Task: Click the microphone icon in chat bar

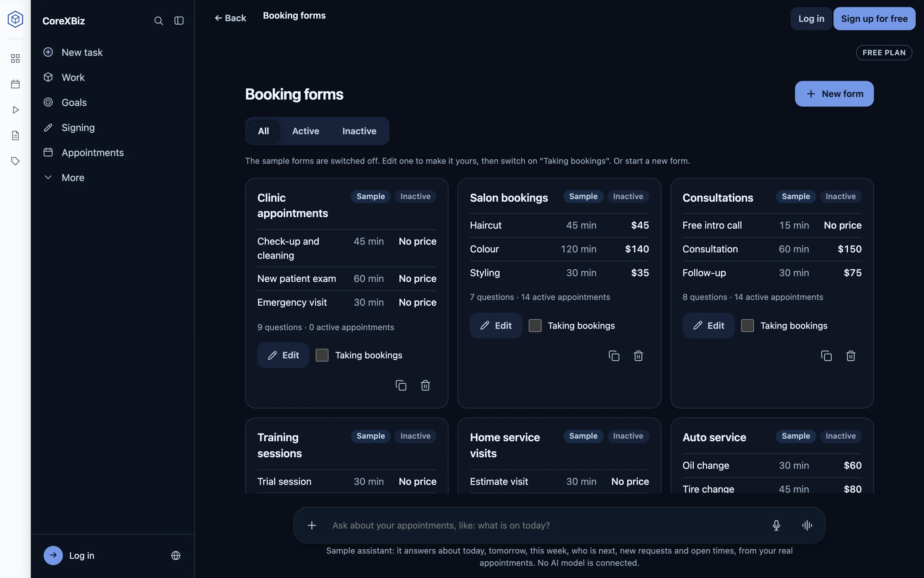Action: [x=776, y=525]
